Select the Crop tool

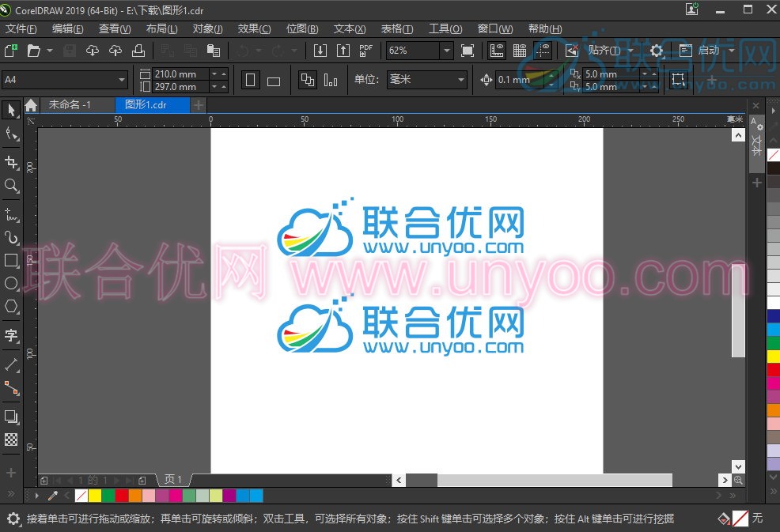click(x=11, y=163)
